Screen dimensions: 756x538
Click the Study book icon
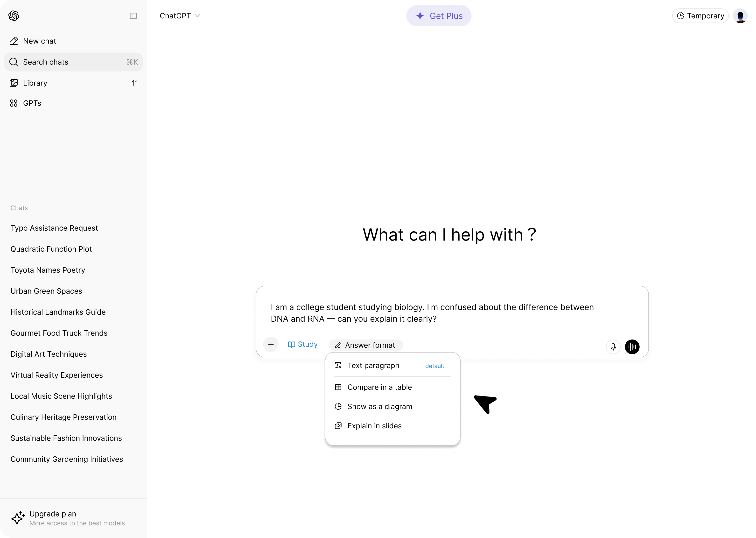click(x=291, y=345)
